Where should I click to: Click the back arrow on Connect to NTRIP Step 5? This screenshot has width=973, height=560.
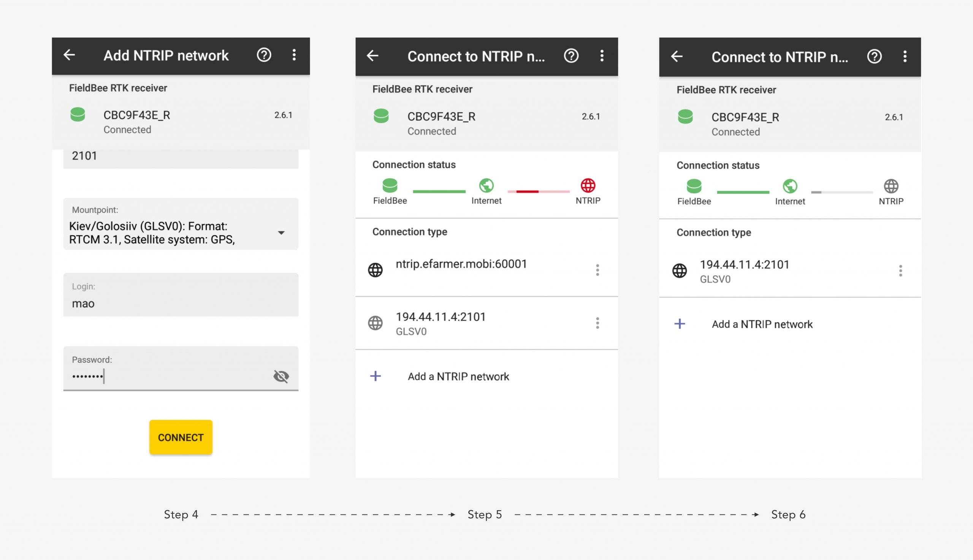pyautogui.click(x=373, y=56)
